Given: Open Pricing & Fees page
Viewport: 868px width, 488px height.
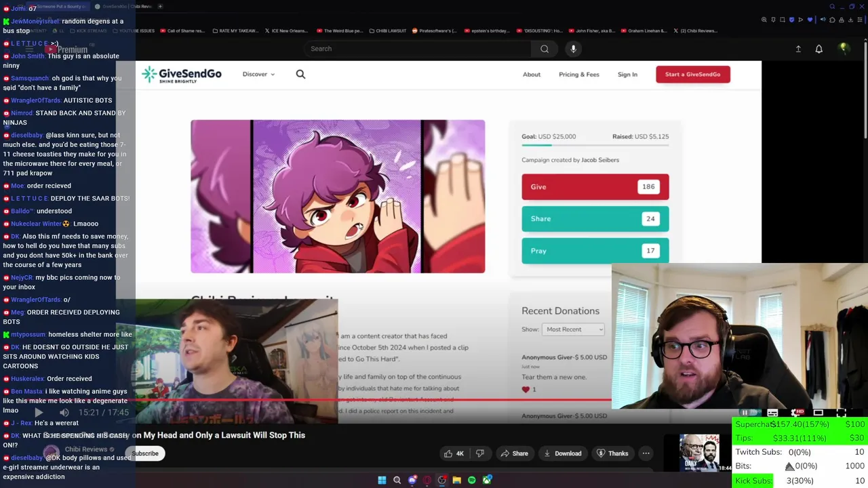Looking at the screenshot, I should coord(579,75).
